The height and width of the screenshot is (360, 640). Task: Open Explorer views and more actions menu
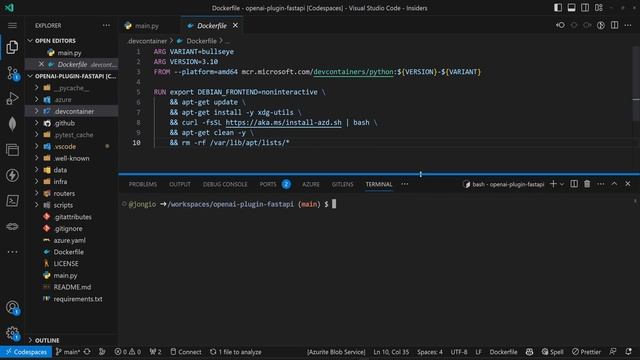coord(106,25)
